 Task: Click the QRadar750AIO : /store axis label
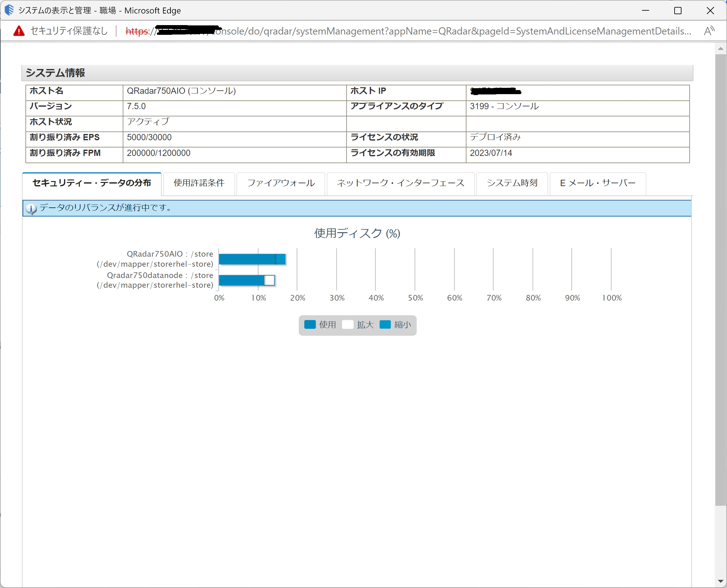pos(155,259)
